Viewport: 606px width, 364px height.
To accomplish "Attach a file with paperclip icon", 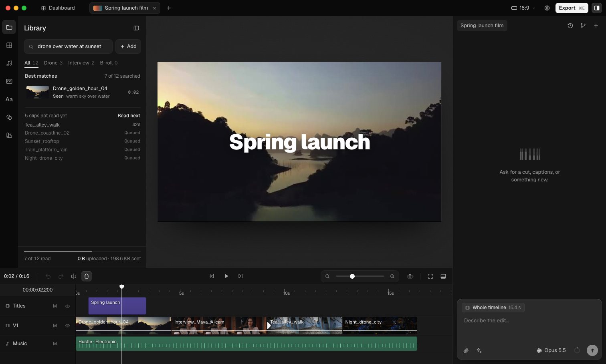I will pyautogui.click(x=466, y=350).
